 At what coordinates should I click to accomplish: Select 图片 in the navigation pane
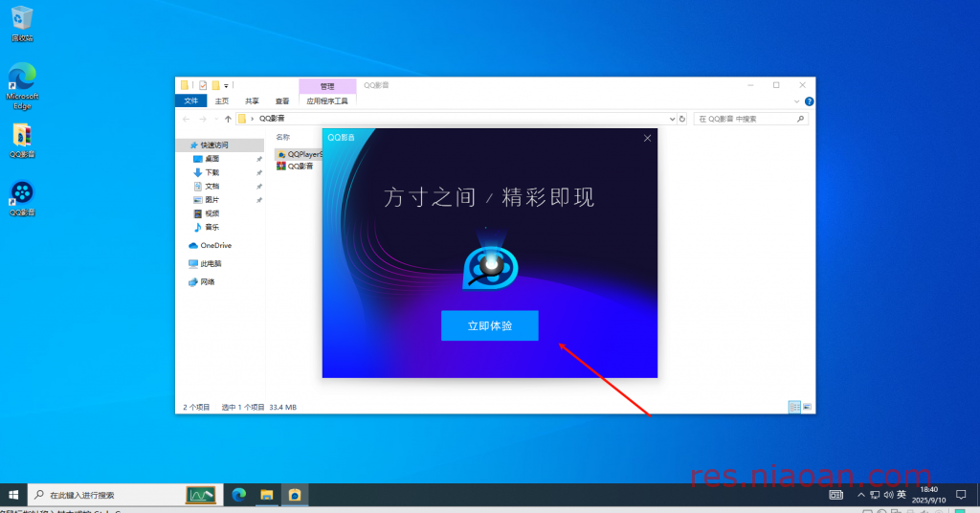point(212,200)
